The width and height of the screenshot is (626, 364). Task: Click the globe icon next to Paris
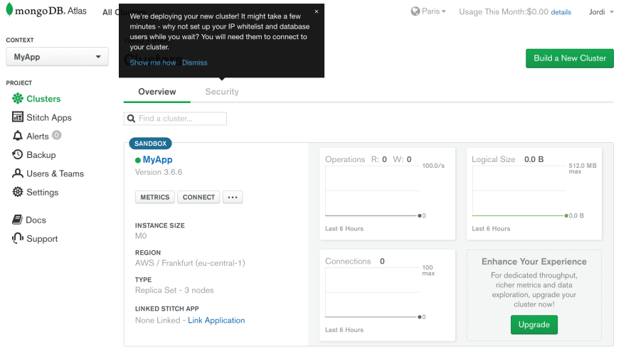click(415, 11)
